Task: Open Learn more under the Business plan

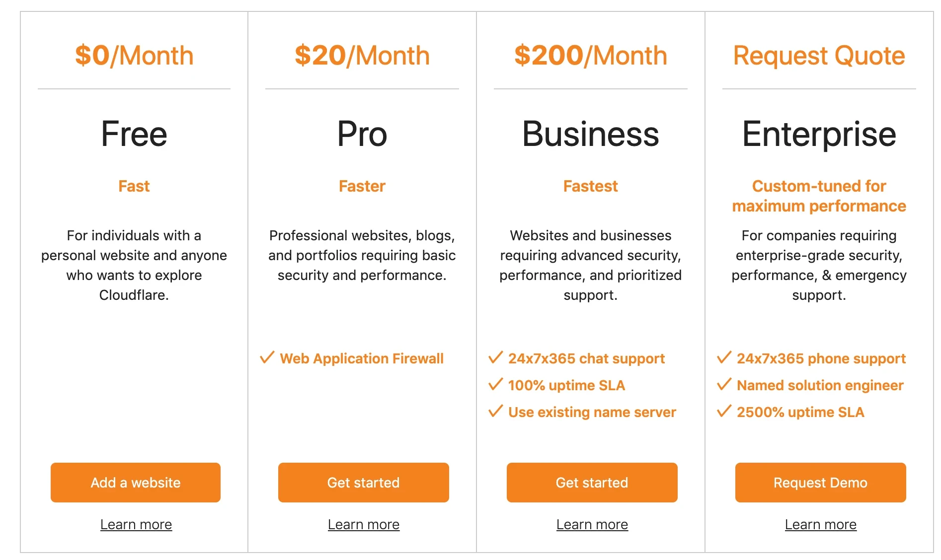Action: click(x=592, y=524)
